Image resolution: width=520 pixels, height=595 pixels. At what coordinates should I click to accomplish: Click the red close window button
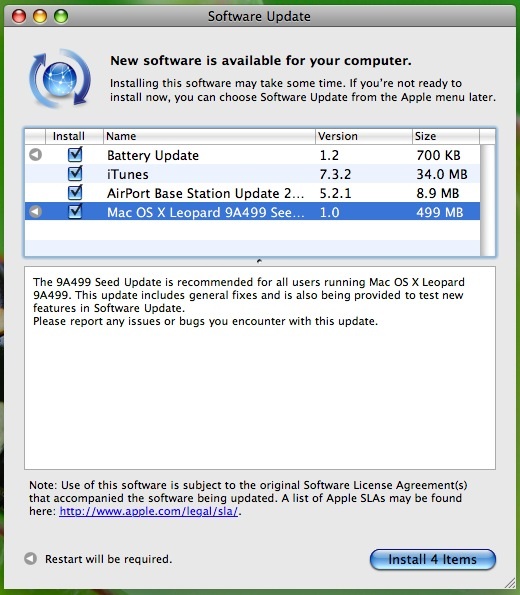(x=19, y=16)
